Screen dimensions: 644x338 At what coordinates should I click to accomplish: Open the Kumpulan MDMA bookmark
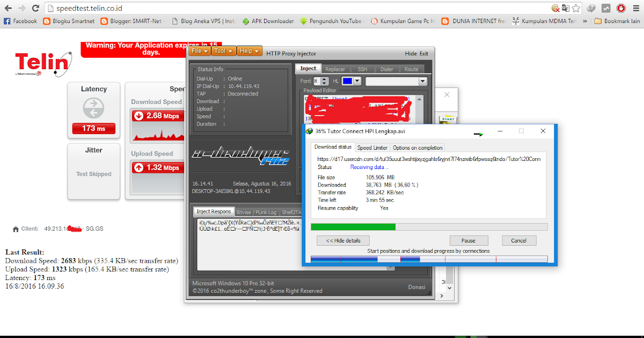tap(544, 21)
